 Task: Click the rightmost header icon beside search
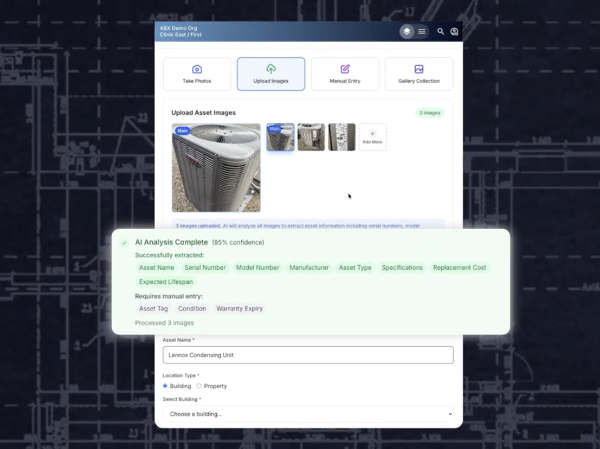pyautogui.click(x=454, y=31)
